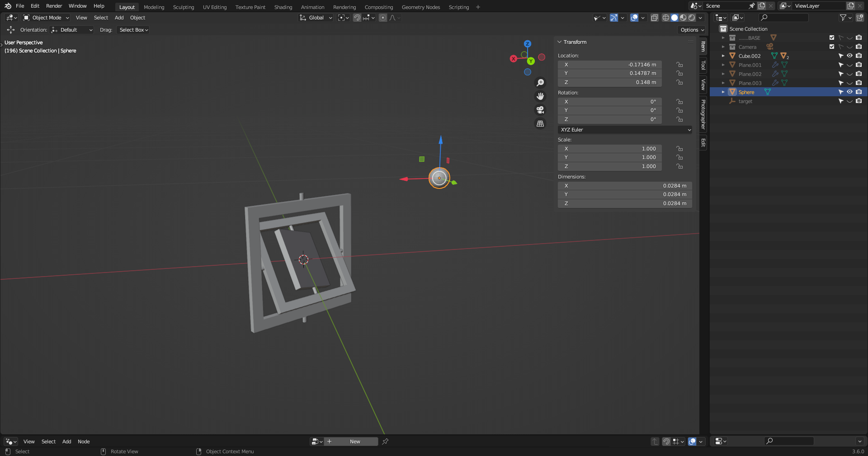Screen dimensions: 868x456
Task: Lock Scale Y property
Action: click(679, 157)
